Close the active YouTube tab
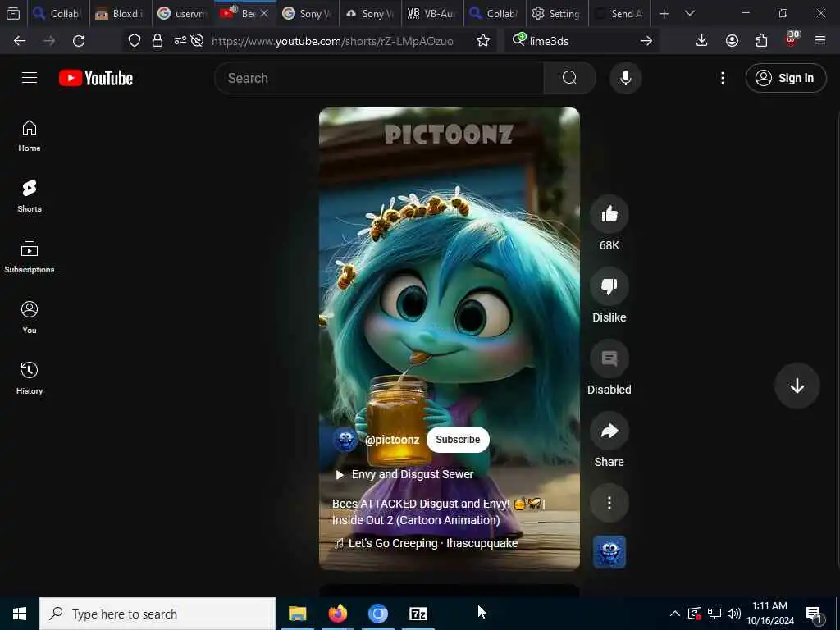Viewport: 840px width, 630px height. pyautogui.click(x=264, y=13)
